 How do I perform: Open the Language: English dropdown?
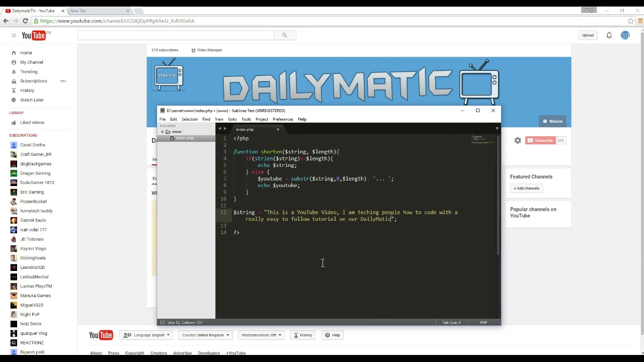[146, 335]
